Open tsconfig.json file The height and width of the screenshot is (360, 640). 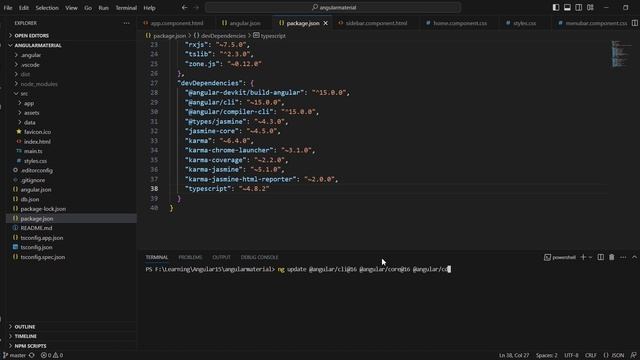coord(36,247)
